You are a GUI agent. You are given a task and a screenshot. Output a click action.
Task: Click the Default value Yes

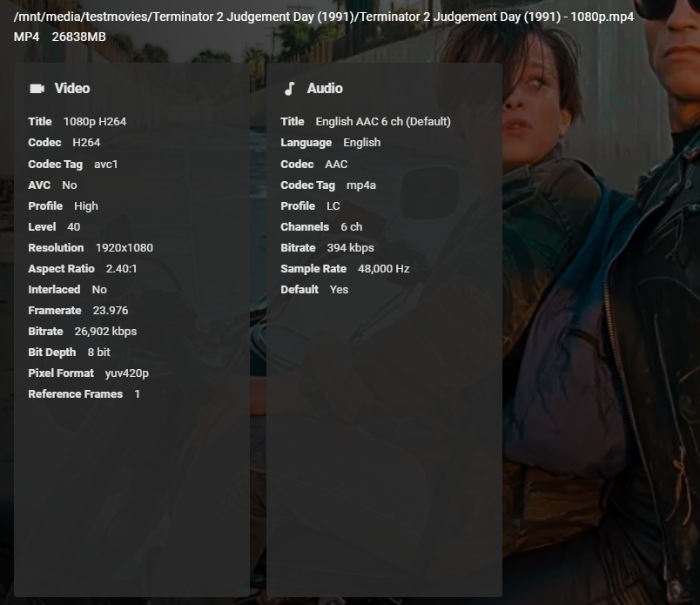click(339, 290)
